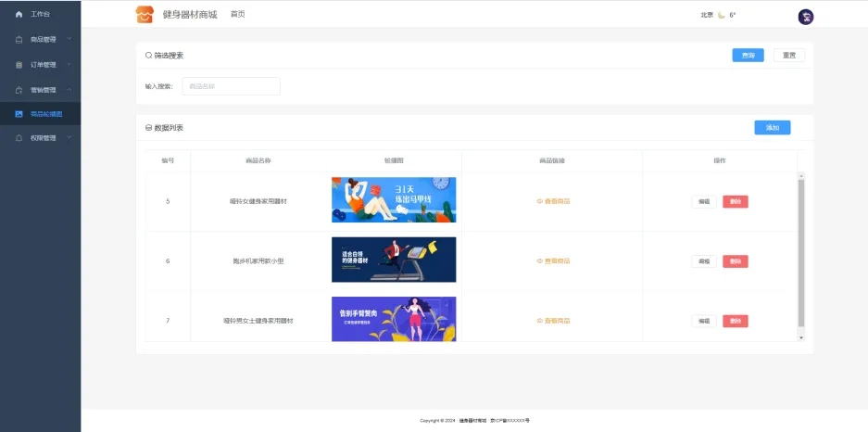Click the 商品管理 bag icon

(x=19, y=40)
